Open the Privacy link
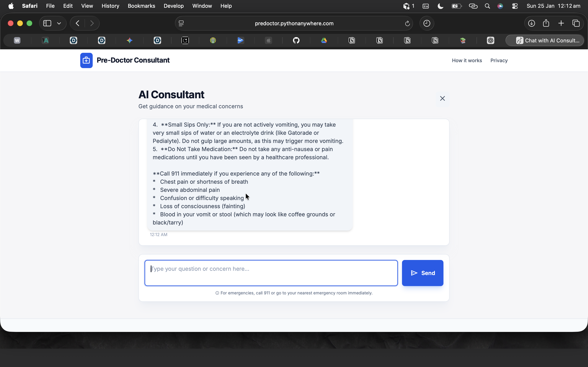Viewport: 588px width, 367px height. 499,60
